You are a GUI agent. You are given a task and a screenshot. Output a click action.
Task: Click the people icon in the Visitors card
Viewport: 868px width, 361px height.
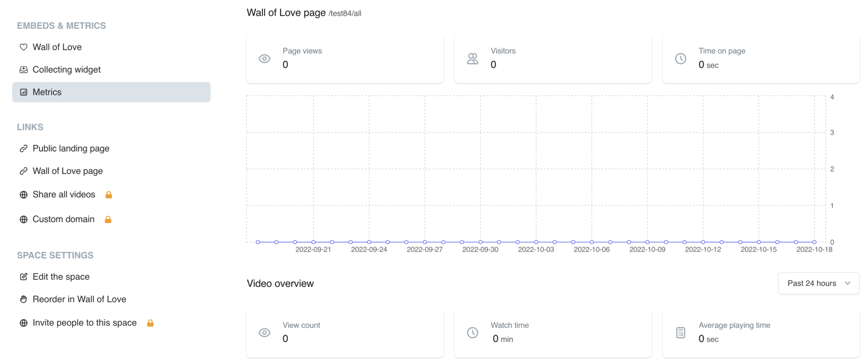pyautogui.click(x=473, y=59)
